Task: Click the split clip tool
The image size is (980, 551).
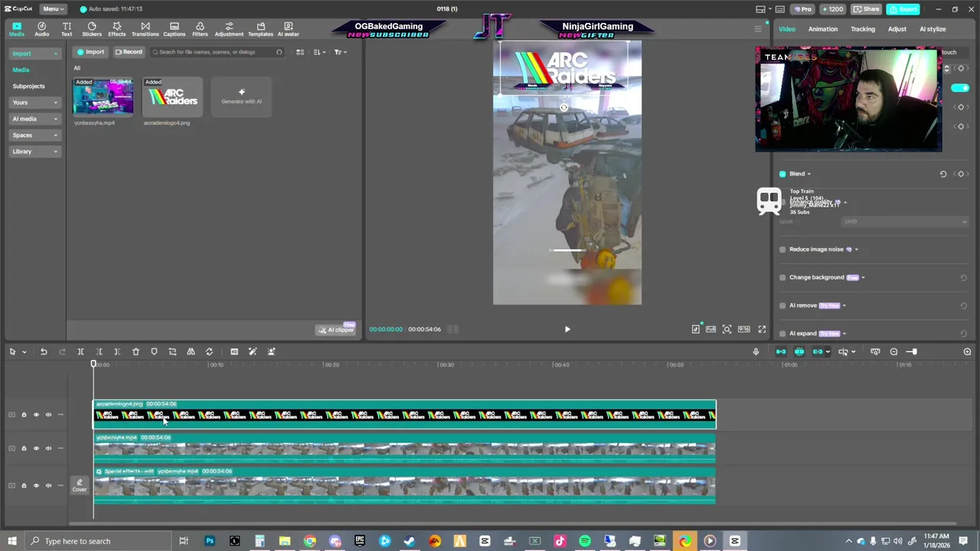Action: tap(80, 351)
